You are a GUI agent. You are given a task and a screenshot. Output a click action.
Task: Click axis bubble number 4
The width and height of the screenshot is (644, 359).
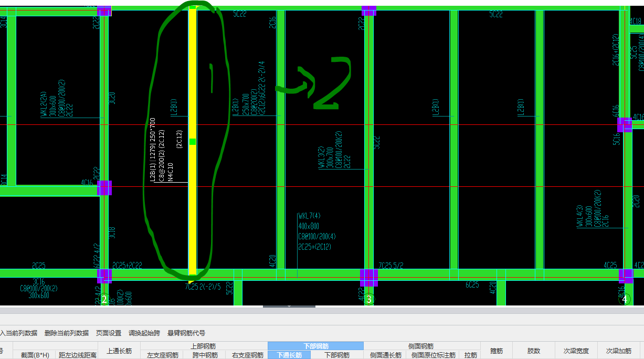click(624, 300)
